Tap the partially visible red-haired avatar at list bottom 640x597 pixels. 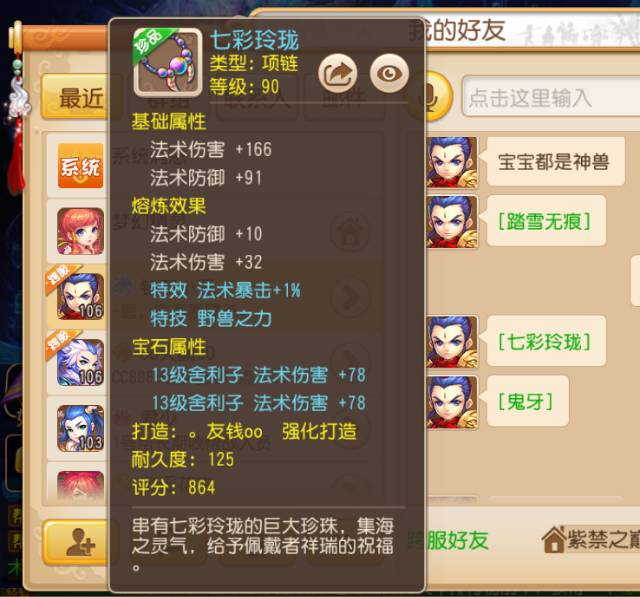[80, 485]
